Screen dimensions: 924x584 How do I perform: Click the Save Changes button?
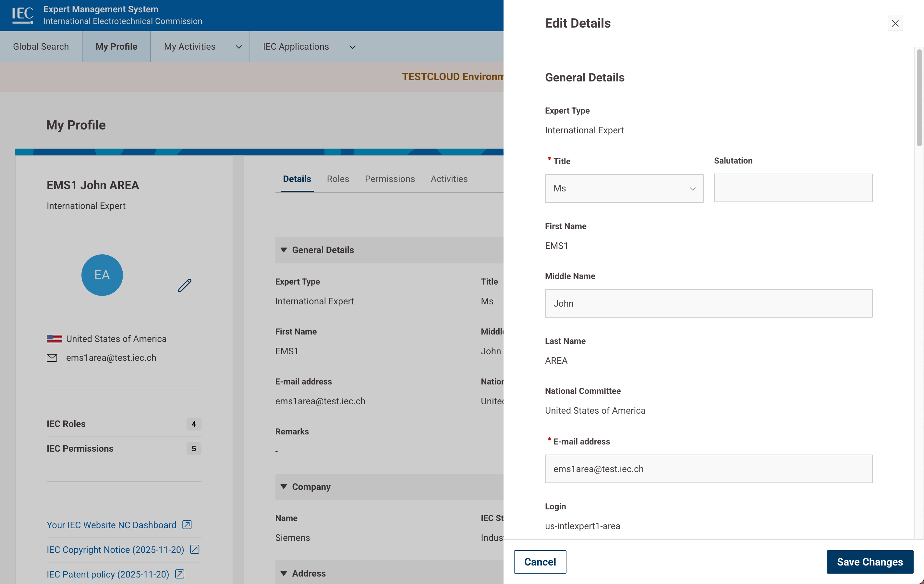pos(869,562)
